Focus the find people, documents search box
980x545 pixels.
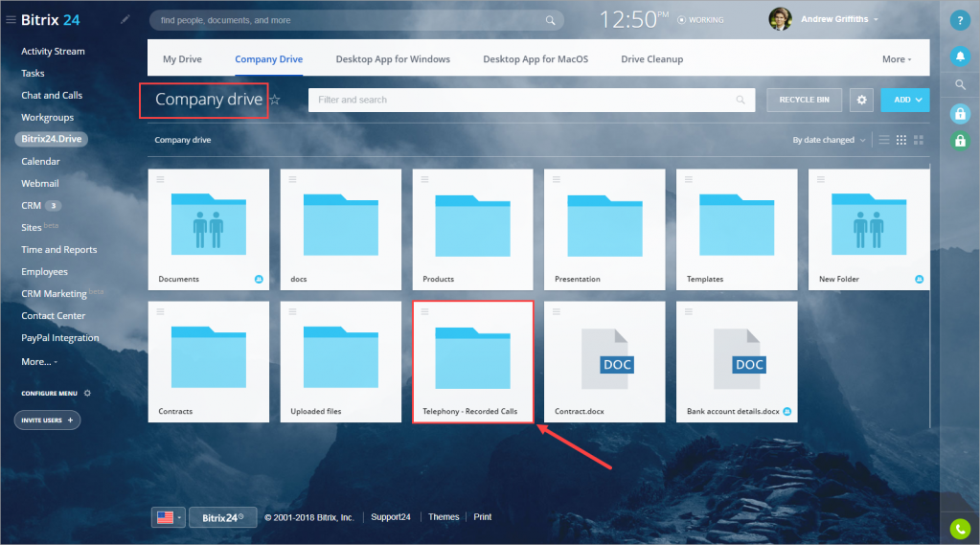coord(356,20)
